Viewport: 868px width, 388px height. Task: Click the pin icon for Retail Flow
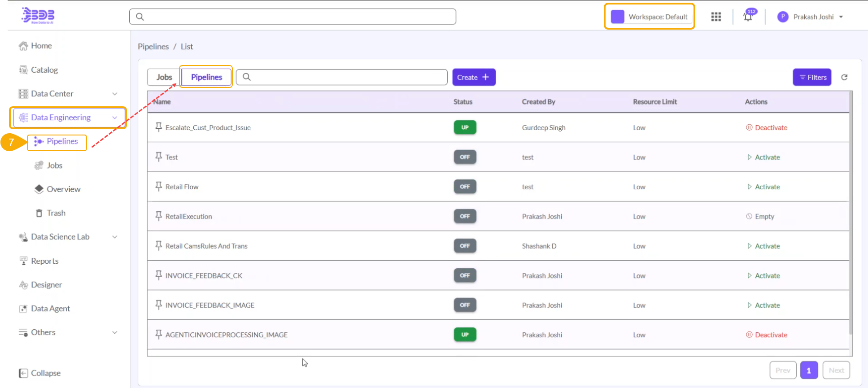pyautogui.click(x=158, y=187)
